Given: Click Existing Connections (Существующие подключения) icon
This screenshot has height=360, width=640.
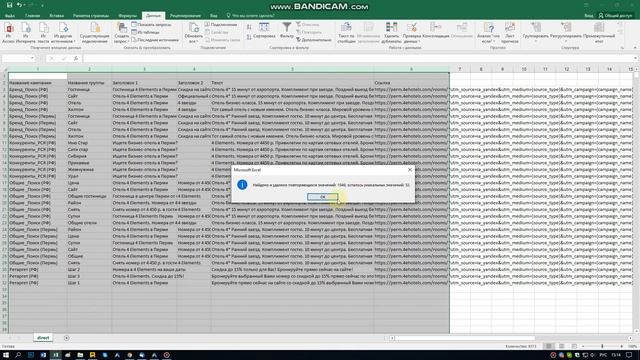Looking at the screenshot, I should click(x=95, y=33).
